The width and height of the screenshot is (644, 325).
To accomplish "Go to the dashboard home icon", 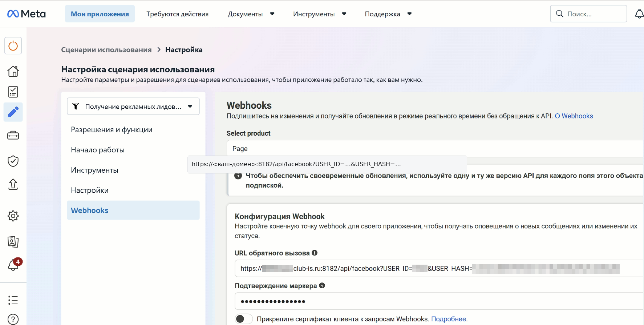I will tap(13, 71).
